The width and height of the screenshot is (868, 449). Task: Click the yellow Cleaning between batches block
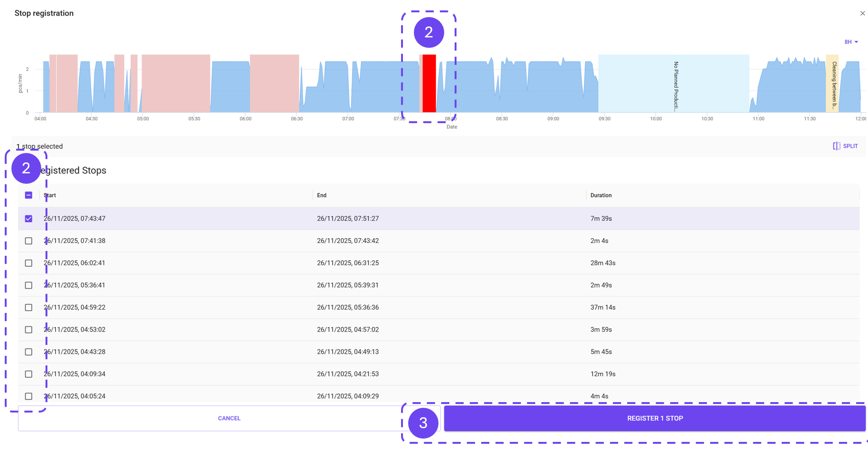[x=832, y=83]
